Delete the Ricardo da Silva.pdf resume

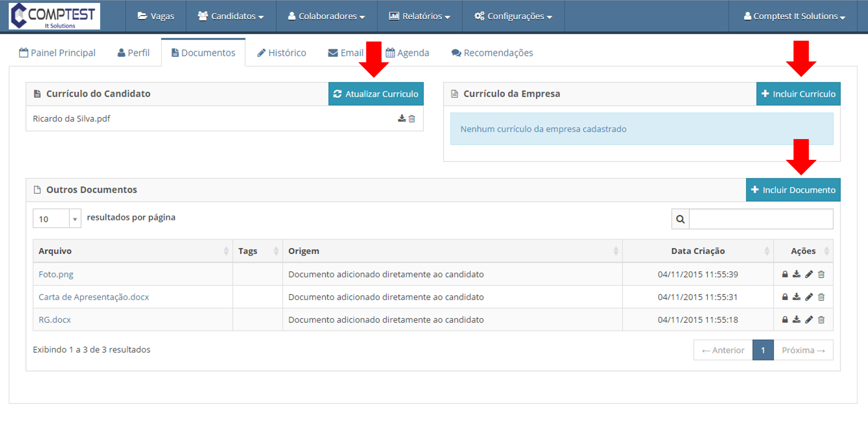[x=412, y=119]
